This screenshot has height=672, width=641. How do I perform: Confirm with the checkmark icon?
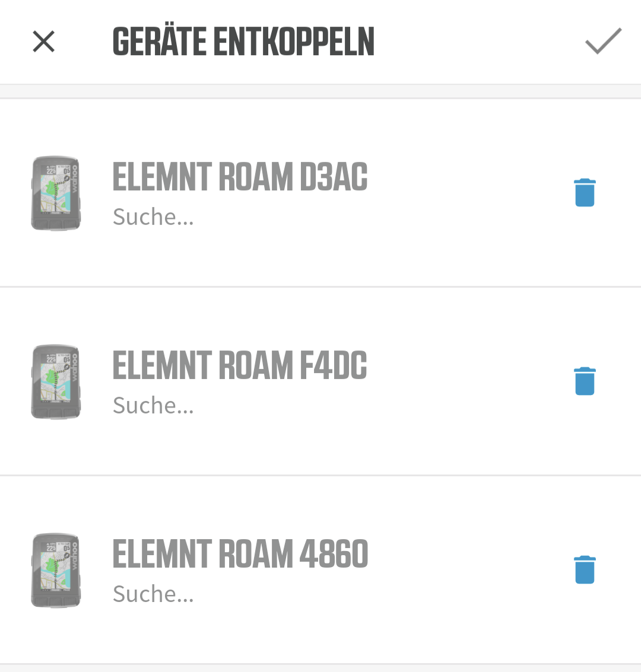(603, 42)
